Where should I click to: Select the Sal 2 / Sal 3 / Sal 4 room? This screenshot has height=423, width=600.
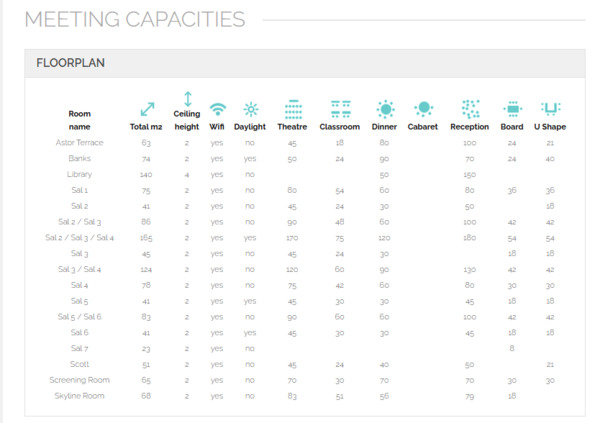point(80,238)
